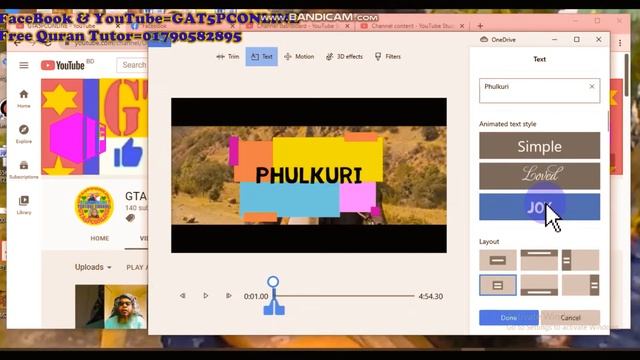
Task: Click the blue playhead marker circle
Action: pos(273,282)
